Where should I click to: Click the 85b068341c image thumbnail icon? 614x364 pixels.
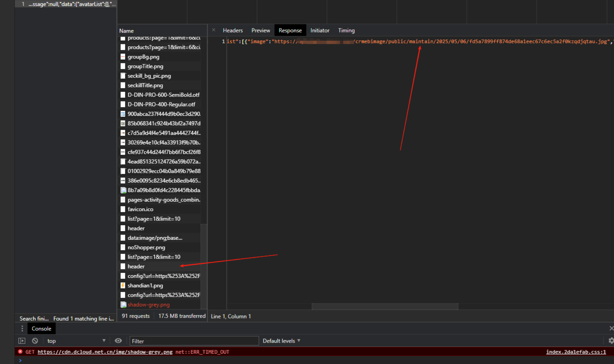(x=123, y=124)
